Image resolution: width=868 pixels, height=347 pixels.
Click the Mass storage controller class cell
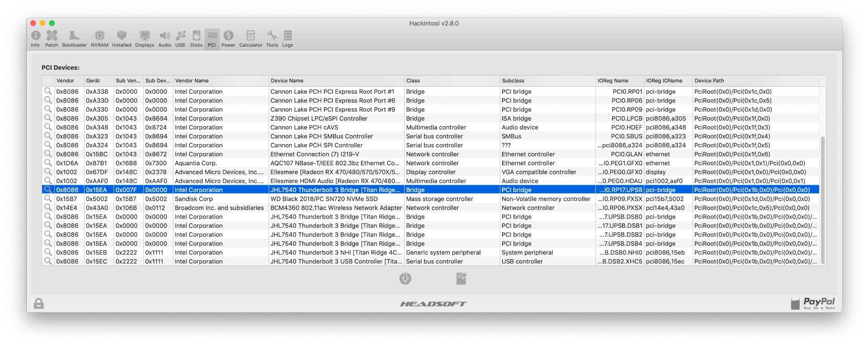point(452,199)
